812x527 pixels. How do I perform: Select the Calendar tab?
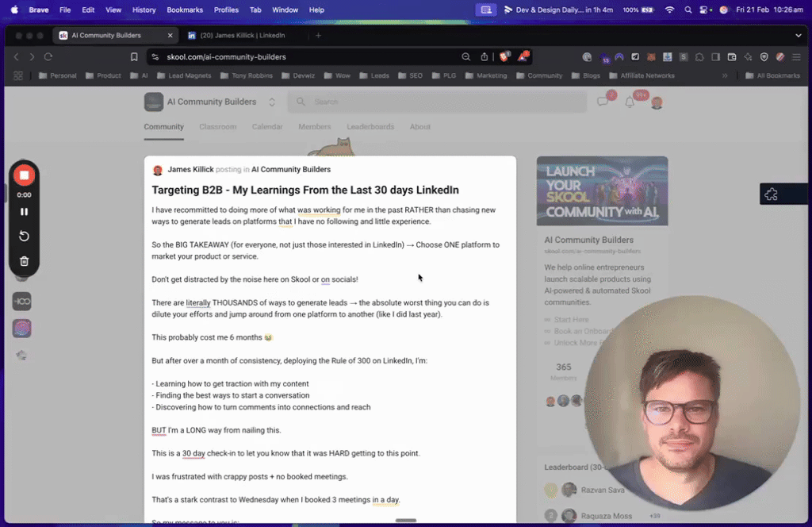point(267,126)
